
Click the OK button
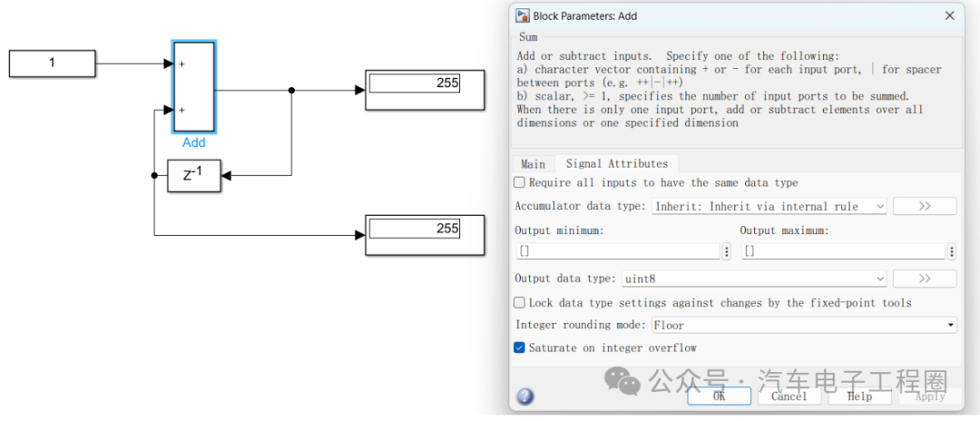click(720, 396)
